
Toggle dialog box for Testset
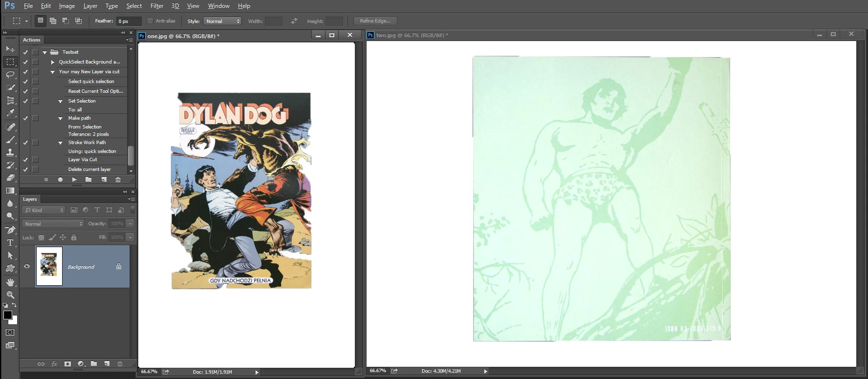point(35,52)
